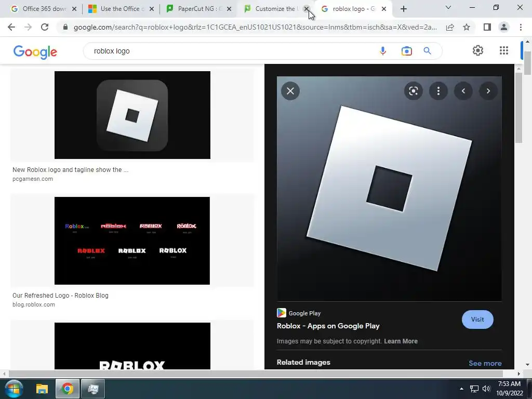The image size is (532, 399).
Task: Click the Chrome taskbar icon
Action: point(67,389)
